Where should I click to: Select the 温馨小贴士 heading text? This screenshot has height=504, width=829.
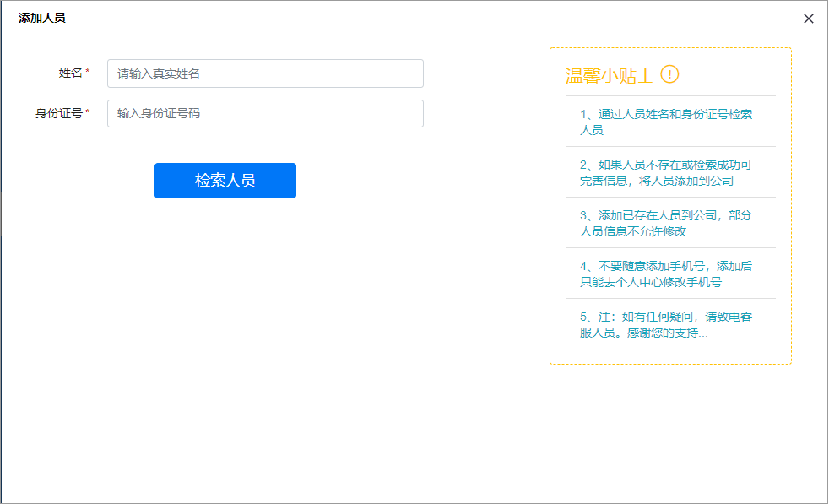point(609,76)
